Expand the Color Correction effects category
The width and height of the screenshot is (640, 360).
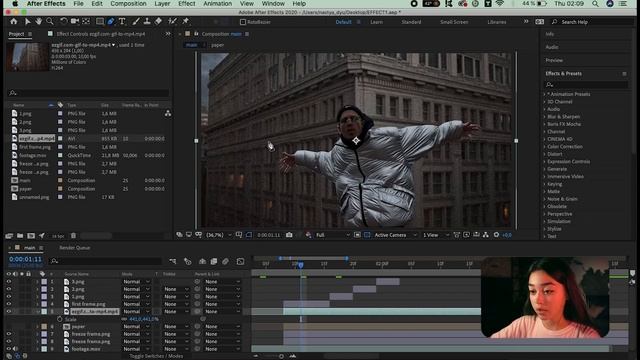(x=545, y=147)
